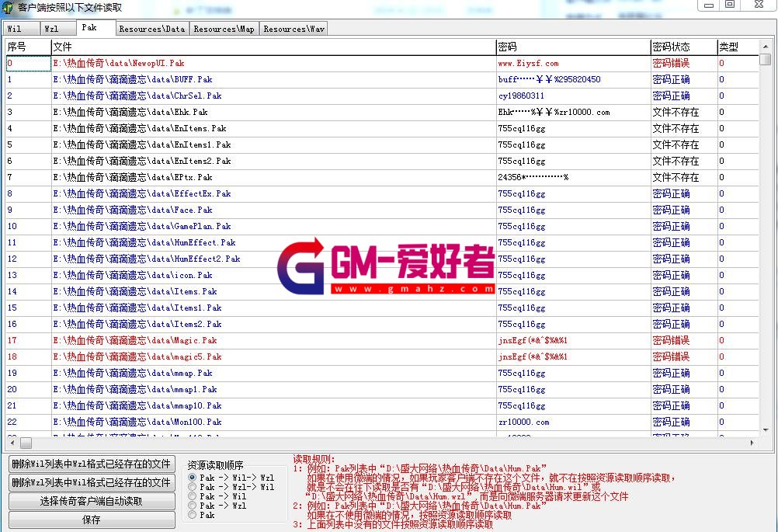
Task: Select the Magic.Pak file row
Action: [x=381, y=340]
